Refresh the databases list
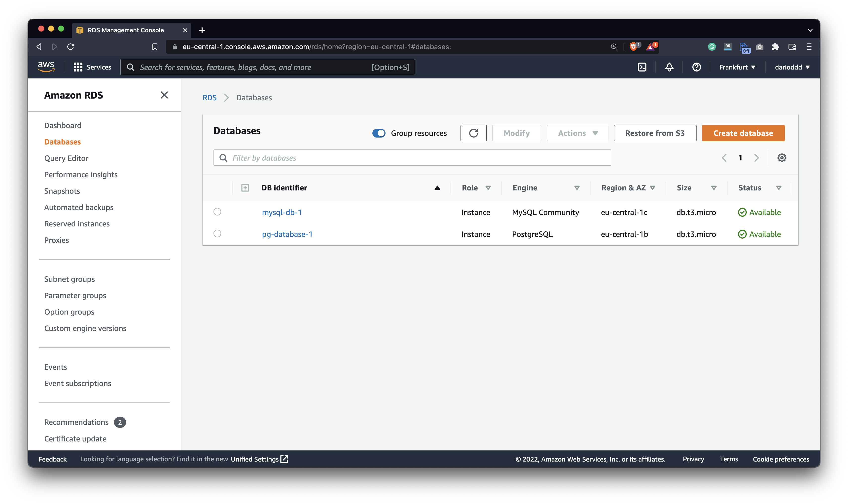The width and height of the screenshot is (848, 504). click(x=473, y=133)
